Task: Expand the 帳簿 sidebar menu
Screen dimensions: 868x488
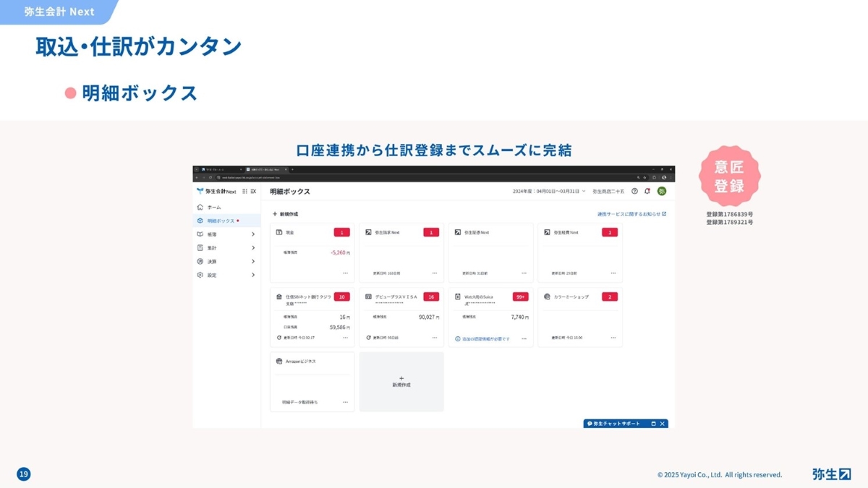Action: pos(226,234)
